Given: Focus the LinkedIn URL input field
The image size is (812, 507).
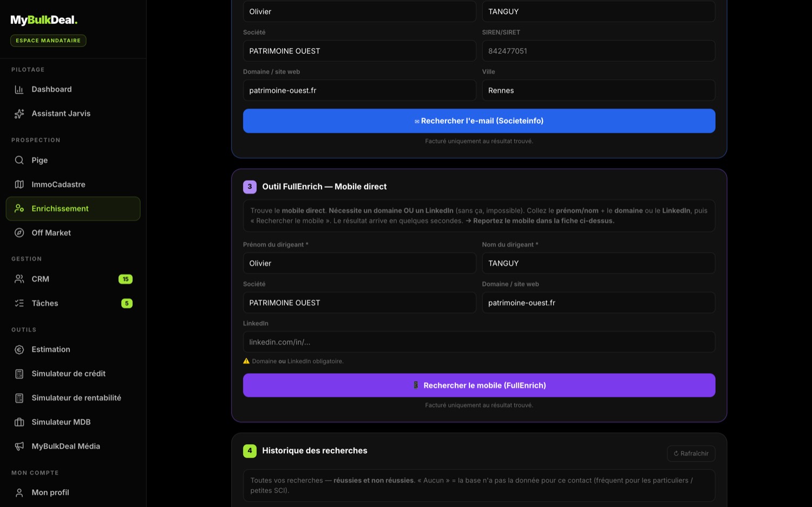Looking at the screenshot, I should (x=479, y=342).
